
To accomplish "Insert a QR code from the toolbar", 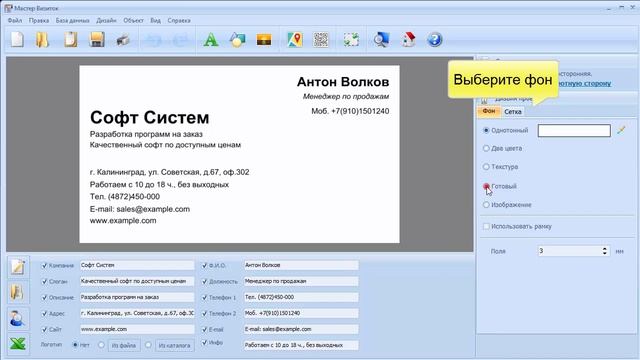I will pos(321,40).
